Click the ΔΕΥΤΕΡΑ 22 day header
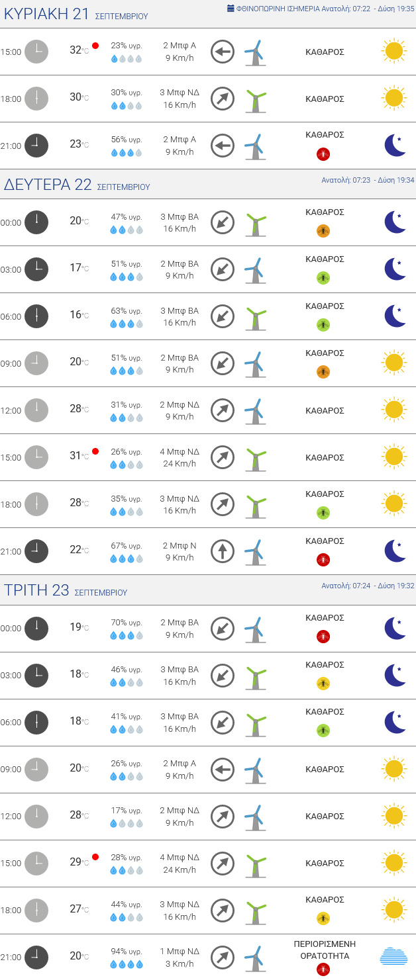Viewport: 416px width, 980px height. [48, 185]
